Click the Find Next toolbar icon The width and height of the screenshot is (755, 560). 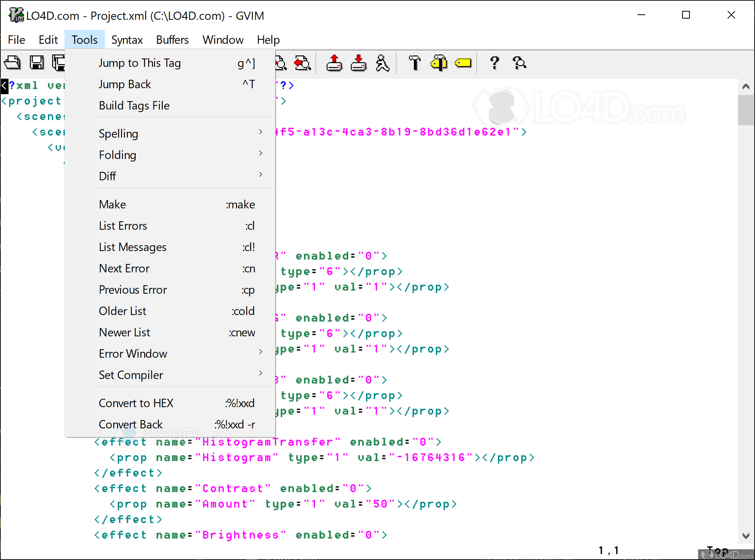pos(280,62)
